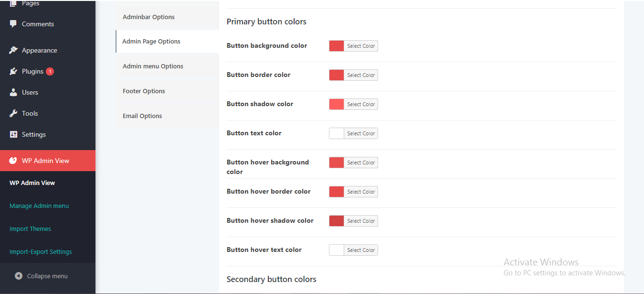The height and width of the screenshot is (294, 644).
Task: Open the Footer Options tab
Action: click(144, 91)
